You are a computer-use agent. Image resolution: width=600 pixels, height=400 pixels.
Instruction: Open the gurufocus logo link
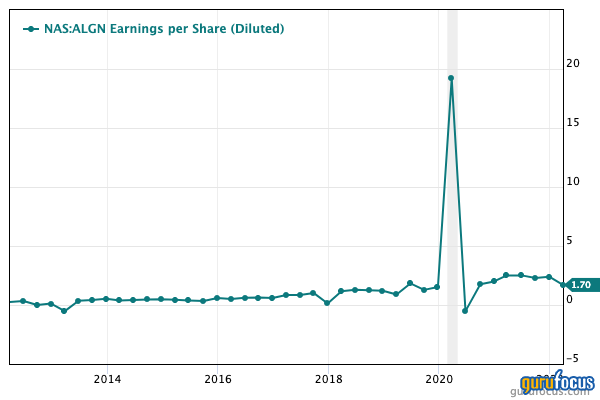pyautogui.click(x=557, y=383)
